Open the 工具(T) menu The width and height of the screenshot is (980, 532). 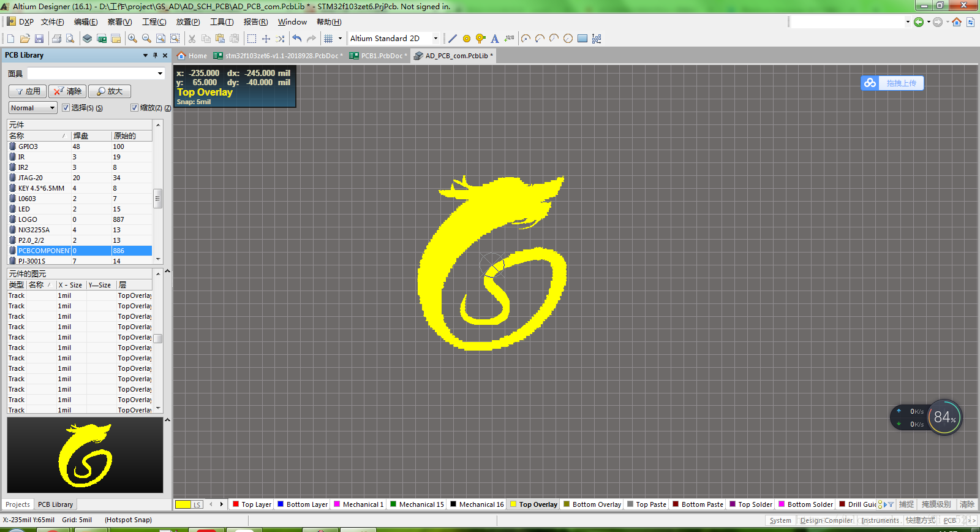tap(222, 22)
